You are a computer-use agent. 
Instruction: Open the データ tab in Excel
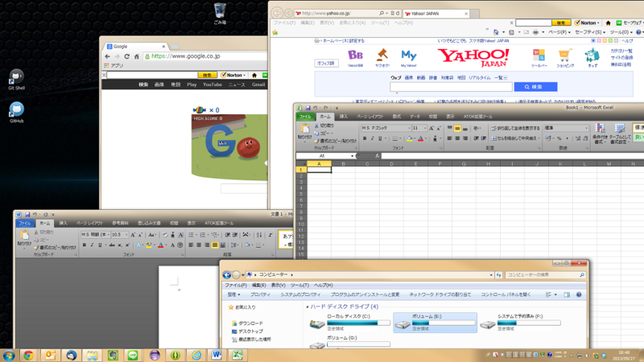(415, 117)
